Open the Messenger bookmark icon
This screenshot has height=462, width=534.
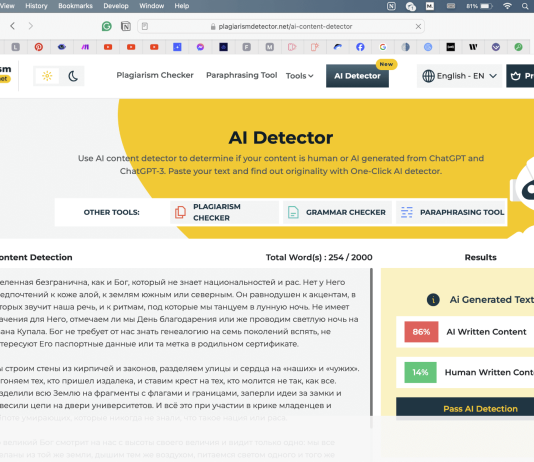click(x=200, y=47)
